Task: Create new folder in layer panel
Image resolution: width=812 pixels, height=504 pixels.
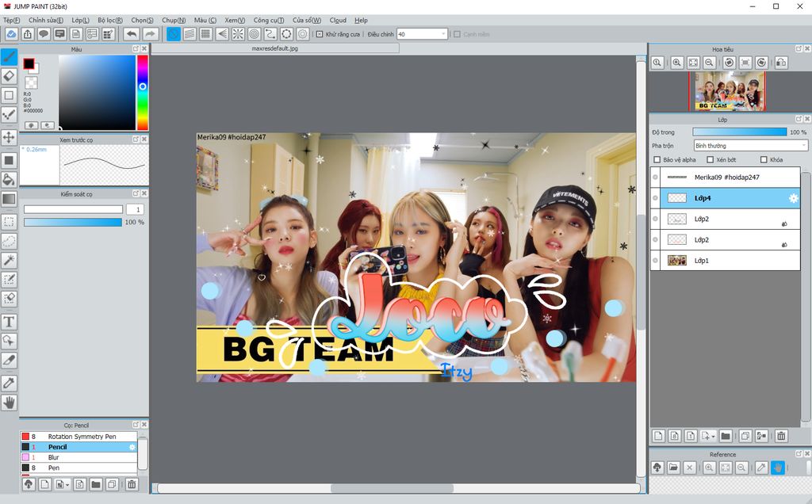Action: (x=726, y=436)
